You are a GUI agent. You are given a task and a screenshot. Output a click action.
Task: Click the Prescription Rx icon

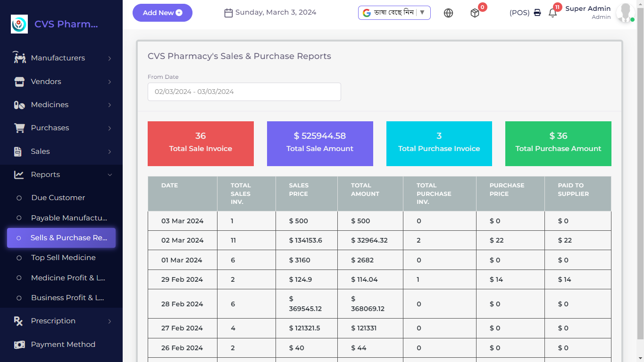(19, 321)
